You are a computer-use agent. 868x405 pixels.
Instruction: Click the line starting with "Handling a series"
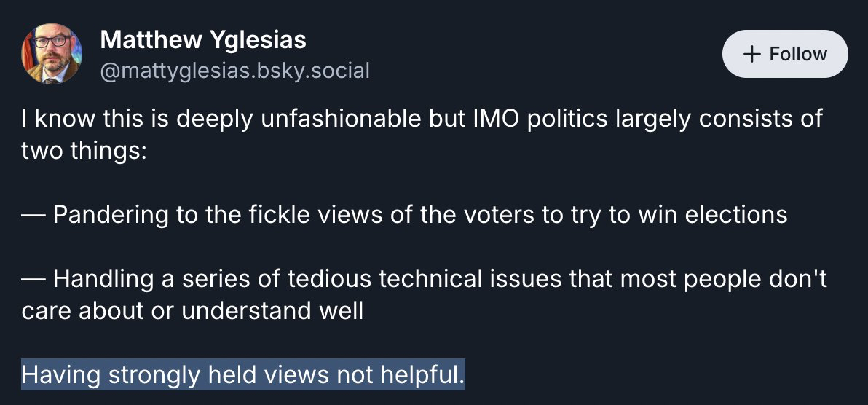click(x=425, y=278)
